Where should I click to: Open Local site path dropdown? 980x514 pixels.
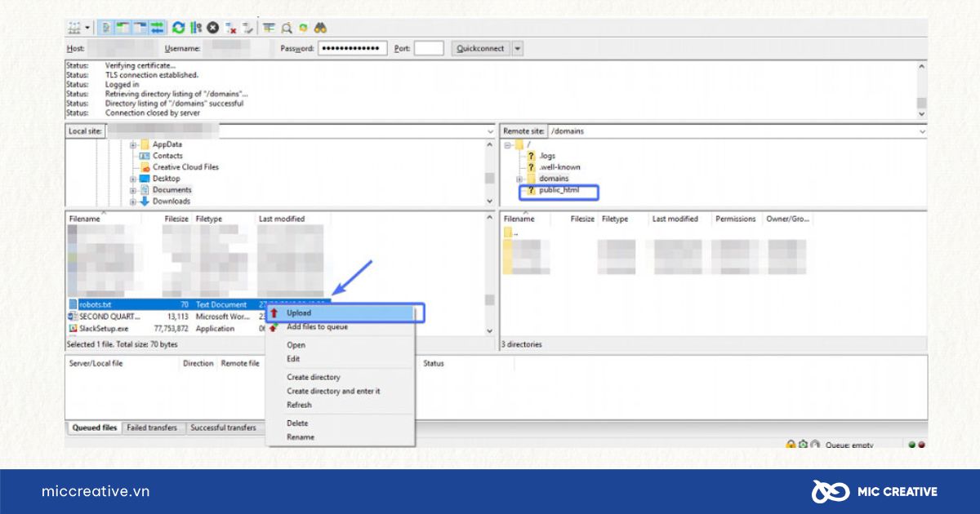point(490,131)
